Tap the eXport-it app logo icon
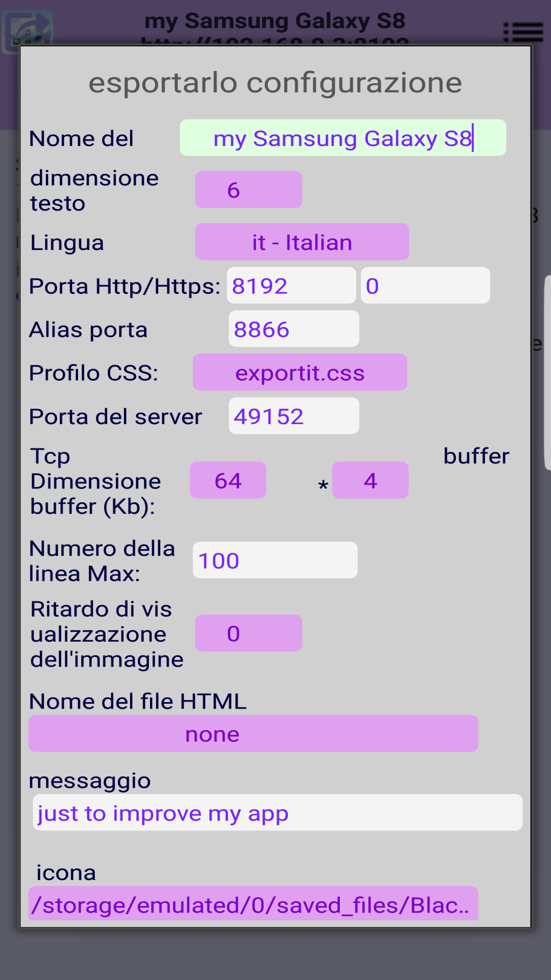Viewport: 551px width, 980px height. click(28, 32)
